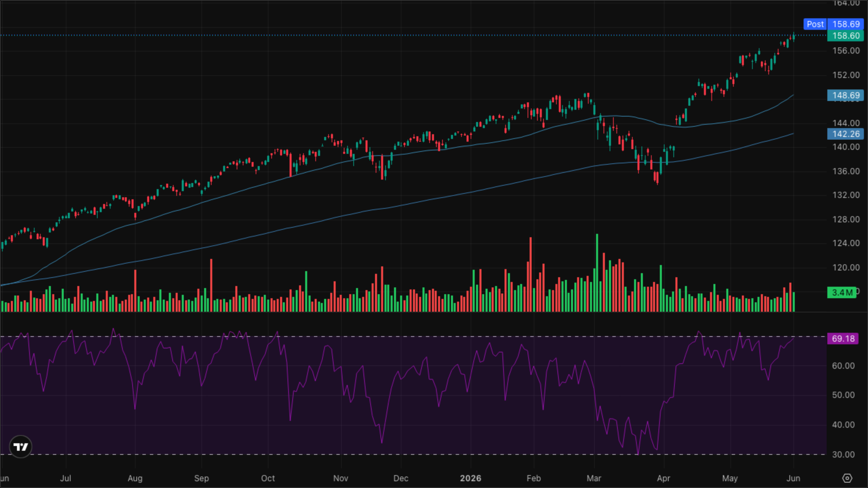Click the 120.00 price axis label
This screenshot has width=868, height=488.
[x=846, y=267]
